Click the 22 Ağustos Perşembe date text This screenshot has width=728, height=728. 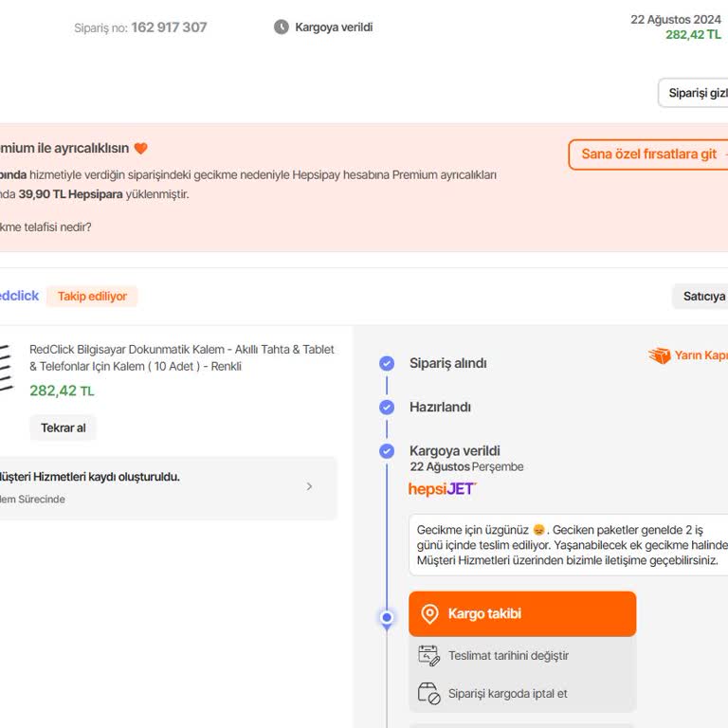coord(466,466)
